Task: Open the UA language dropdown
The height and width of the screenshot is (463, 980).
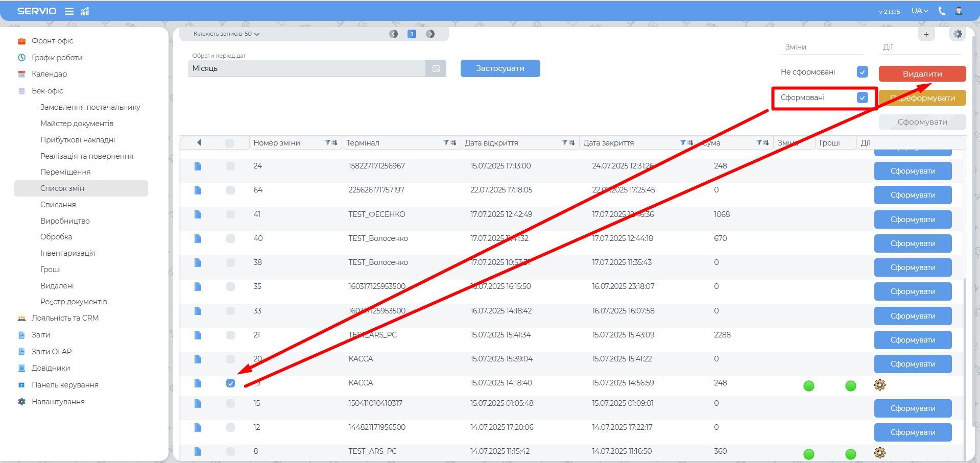Action: (x=919, y=11)
